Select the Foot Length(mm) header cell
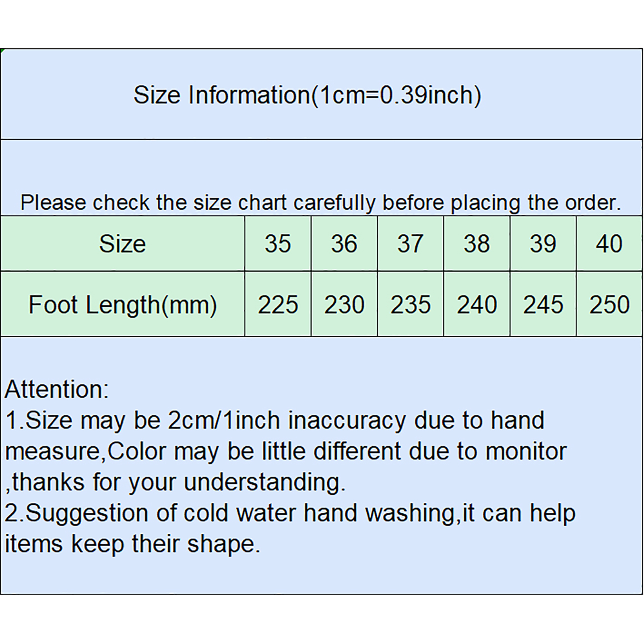This screenshot has width=644, height=644. (x=122, y=304)
